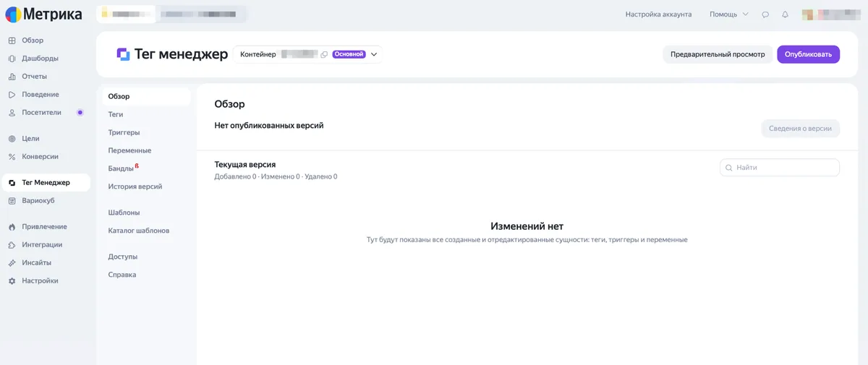Click the Тег Менеджер sidebar icon
Viewport: 868px width, 365px height.
(12, 183)
